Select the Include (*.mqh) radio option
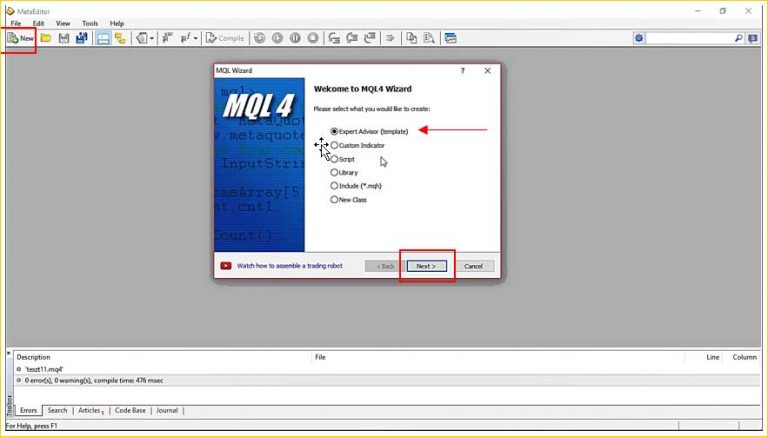This screenshot has width=768, height=437. (334, 186)
